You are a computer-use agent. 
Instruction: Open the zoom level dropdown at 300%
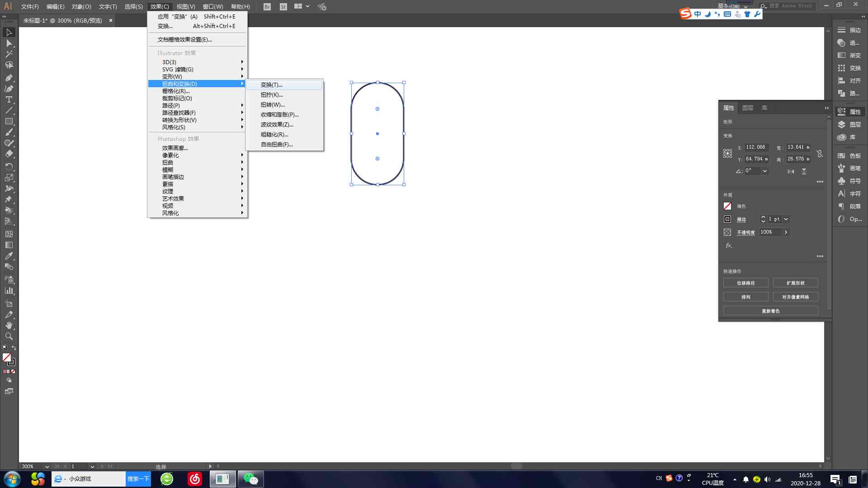(47, 466)
